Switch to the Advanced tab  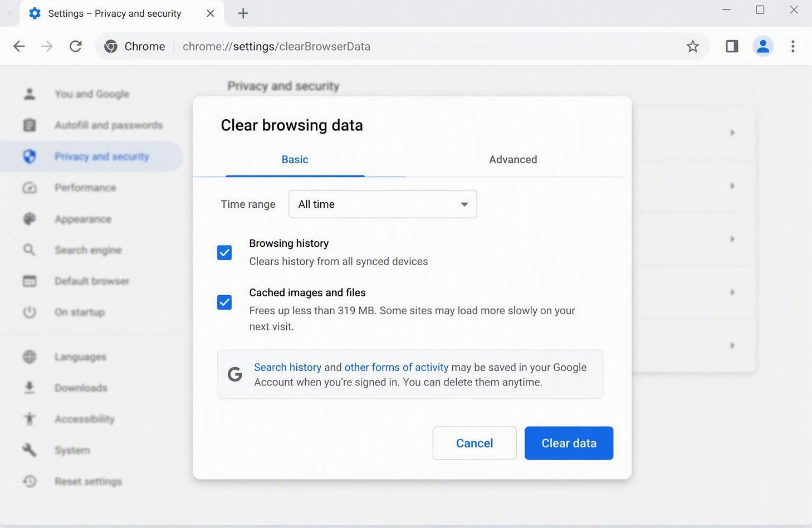pyautogui.click(x=513, y=160)
